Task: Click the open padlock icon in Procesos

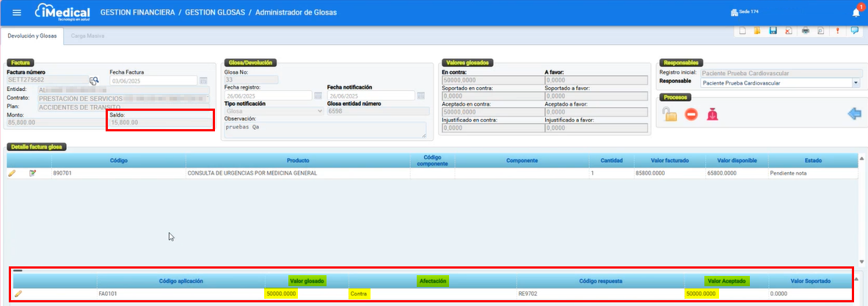Action: point(668,114)
